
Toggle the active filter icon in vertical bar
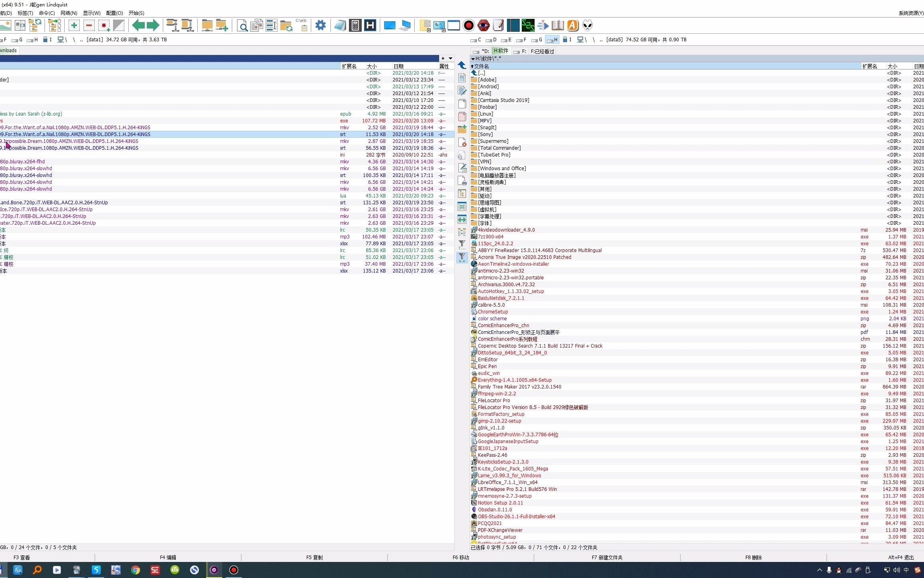pos(462,257)
